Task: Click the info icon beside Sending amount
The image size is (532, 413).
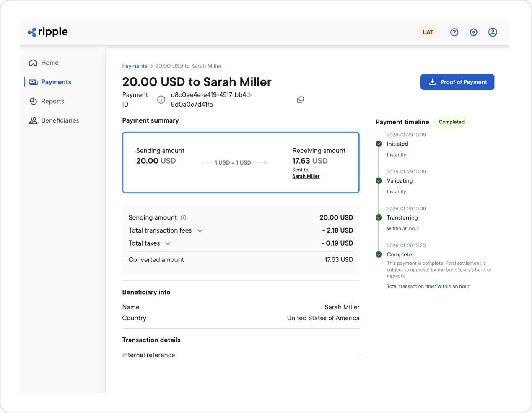Action: tap(183, 217)
